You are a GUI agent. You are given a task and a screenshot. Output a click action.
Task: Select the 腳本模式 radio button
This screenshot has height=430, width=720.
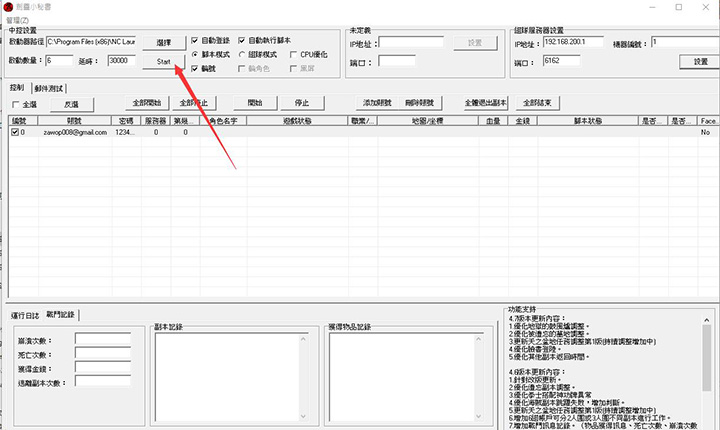coord(196,54)
